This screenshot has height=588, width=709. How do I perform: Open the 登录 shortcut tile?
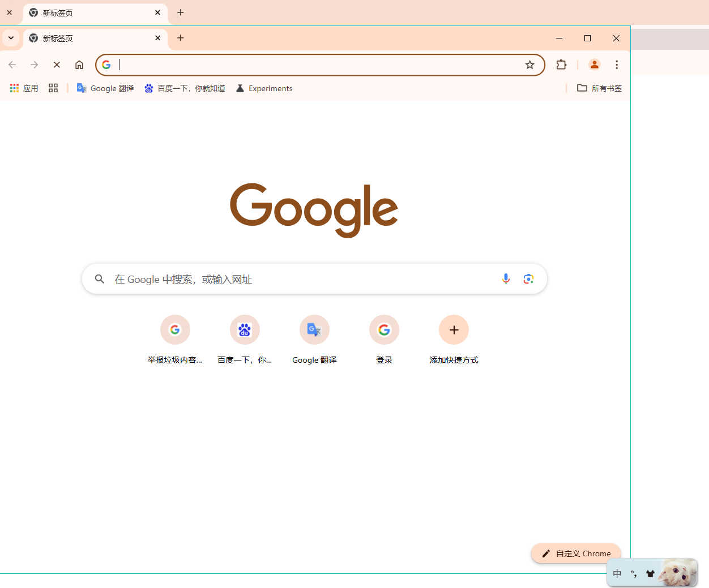384,340
